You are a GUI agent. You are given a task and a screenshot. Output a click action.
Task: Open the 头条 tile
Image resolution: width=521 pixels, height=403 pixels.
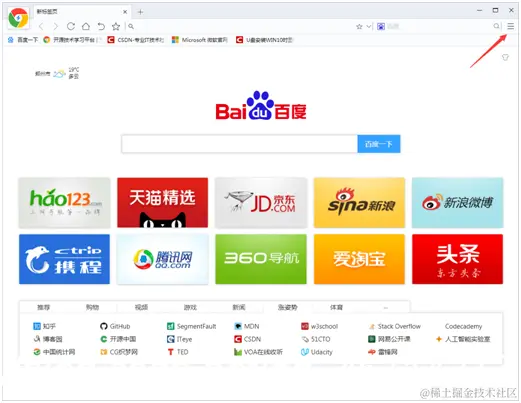click(457, 259)
